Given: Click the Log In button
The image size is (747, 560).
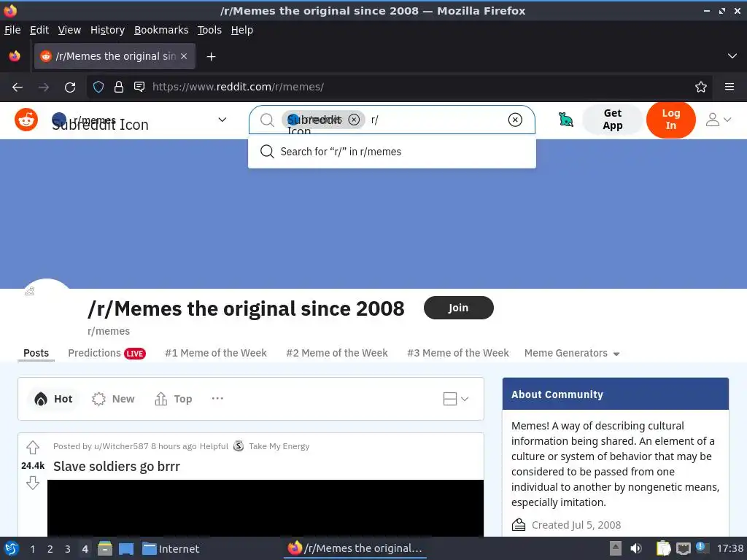Looking at the screenshot, I should point(671,120).
